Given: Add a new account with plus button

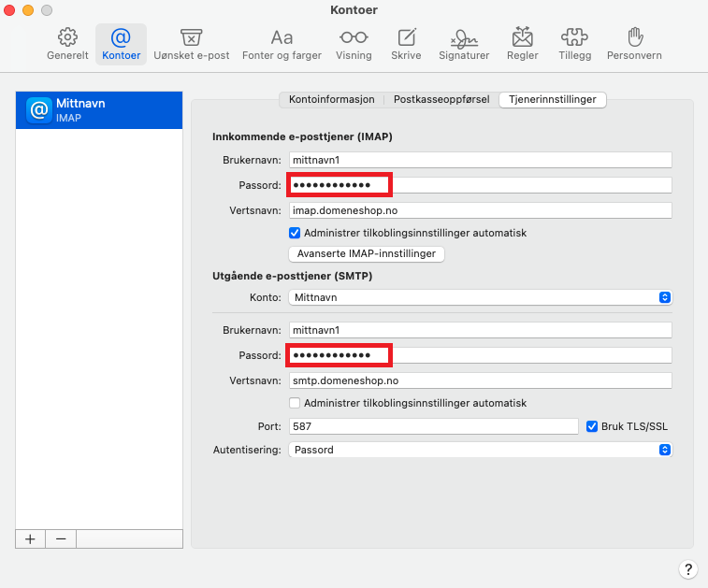Looking at the screenshot, I should (x=30, y=538).
